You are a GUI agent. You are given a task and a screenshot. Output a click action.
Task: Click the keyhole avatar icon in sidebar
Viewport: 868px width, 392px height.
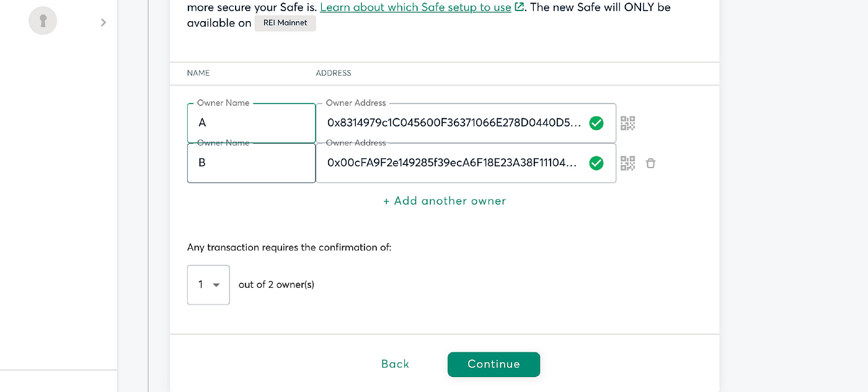(43, 21)
